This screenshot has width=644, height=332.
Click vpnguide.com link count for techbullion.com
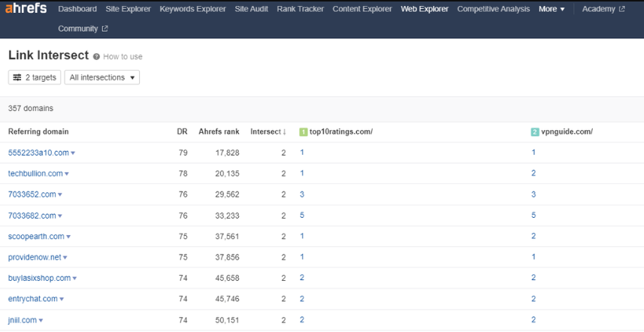pos(534,174)
